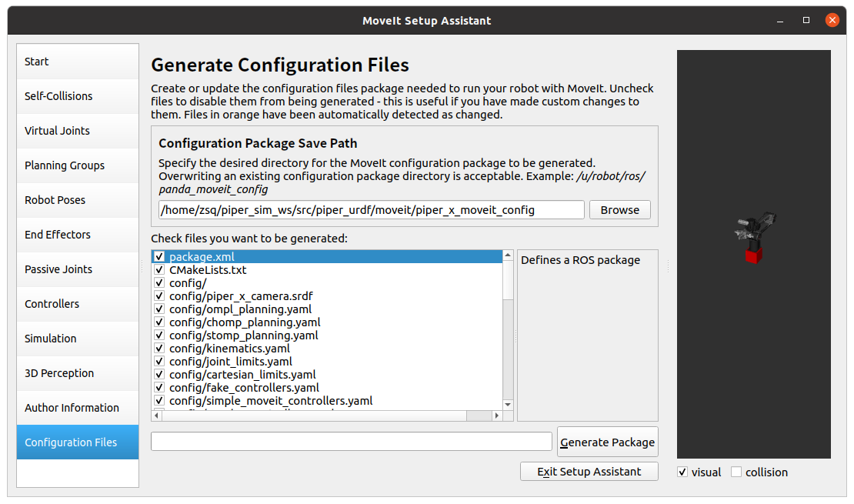Open Simulation step
854x504 pixels.
(78, 339)
